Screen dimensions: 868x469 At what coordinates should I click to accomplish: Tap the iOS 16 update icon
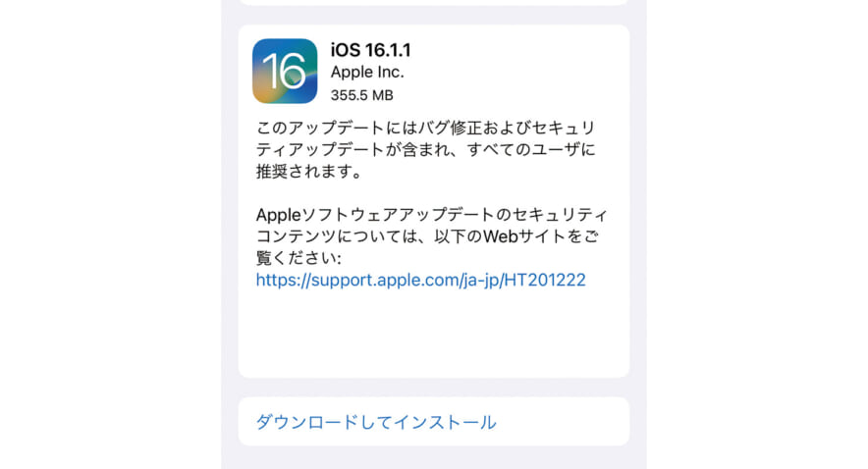(285, 71)
